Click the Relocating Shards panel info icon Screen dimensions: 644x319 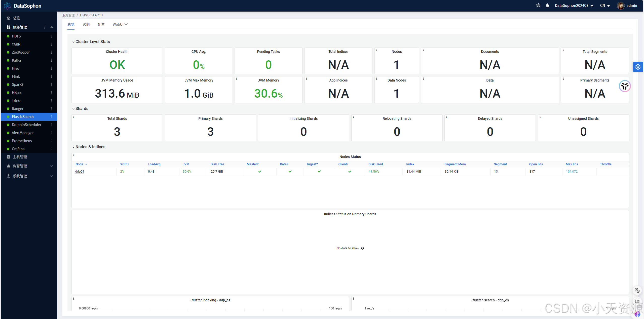(354, 117)
